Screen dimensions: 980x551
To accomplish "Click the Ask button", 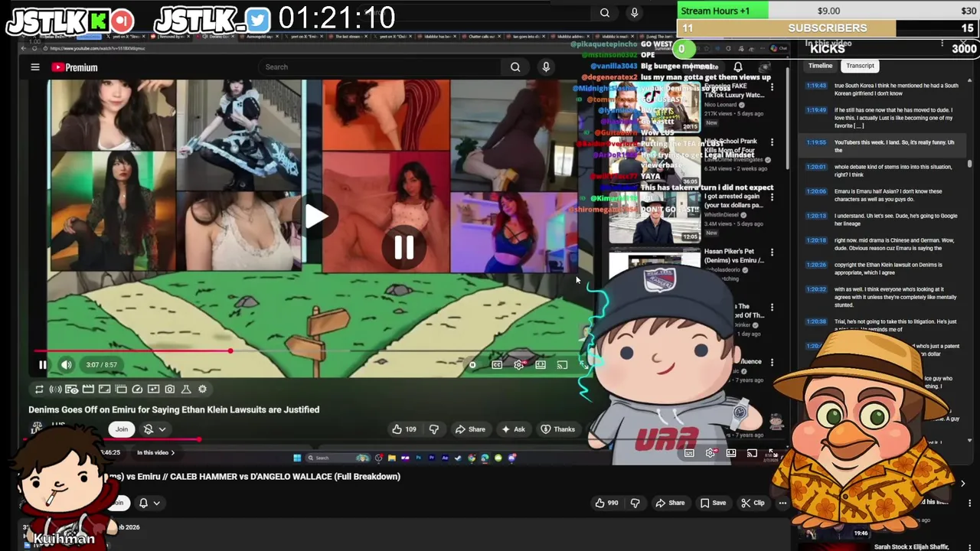I will [513, 429].
